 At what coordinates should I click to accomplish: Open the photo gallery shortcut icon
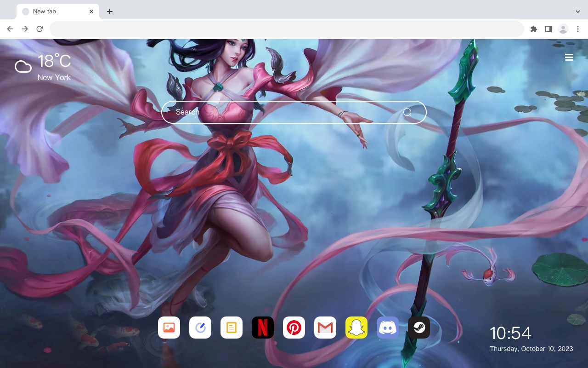coord(169,328)
